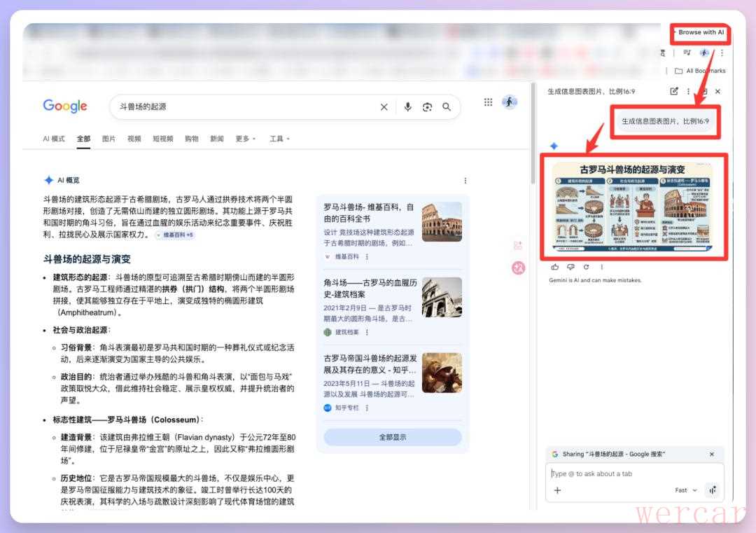Image resolution: width=756 pixels, height=533 pixels.
Task: Expand the 更多 search filter menu
Action: 245,139
